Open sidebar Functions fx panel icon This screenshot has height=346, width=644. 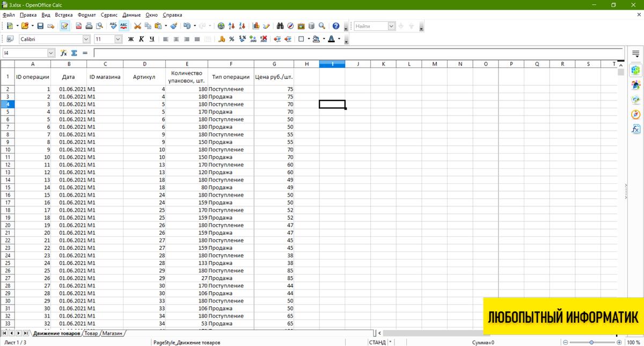pyautogui.click(x=636, y=129)
